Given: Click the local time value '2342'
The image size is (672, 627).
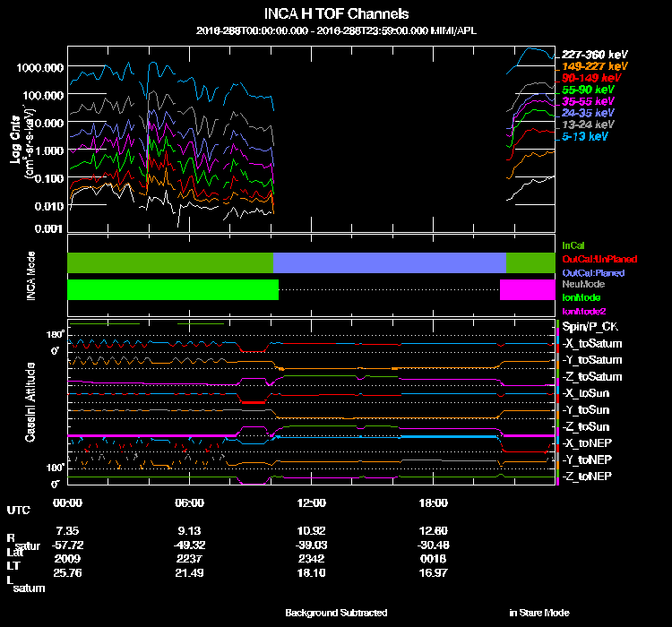Looking at the screenshot, I should pos(311,559).
